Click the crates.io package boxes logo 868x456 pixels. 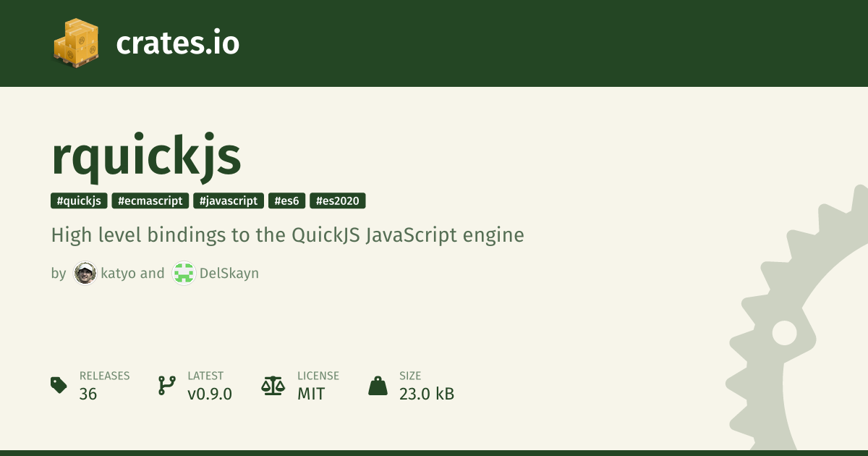point(75,43)
